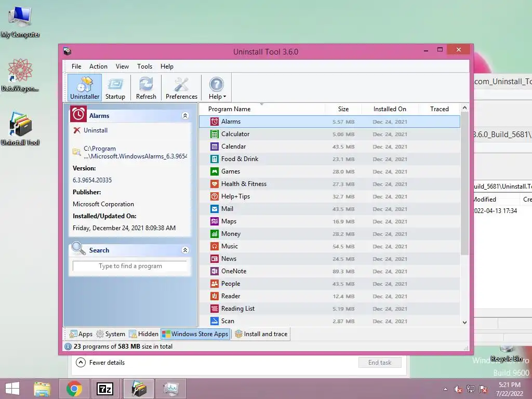Image resolution: width=532 pixels, height=399 pixels.
Task: Collapse the Search panel
Action: [x=185, y=250]
